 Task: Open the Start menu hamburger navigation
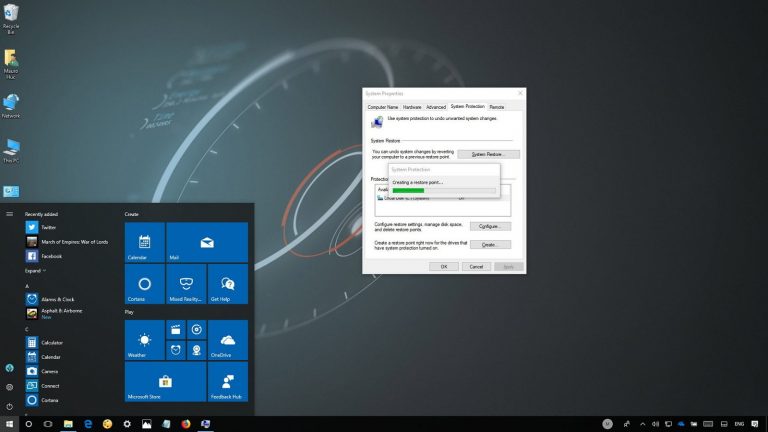(x=9, y=214)
